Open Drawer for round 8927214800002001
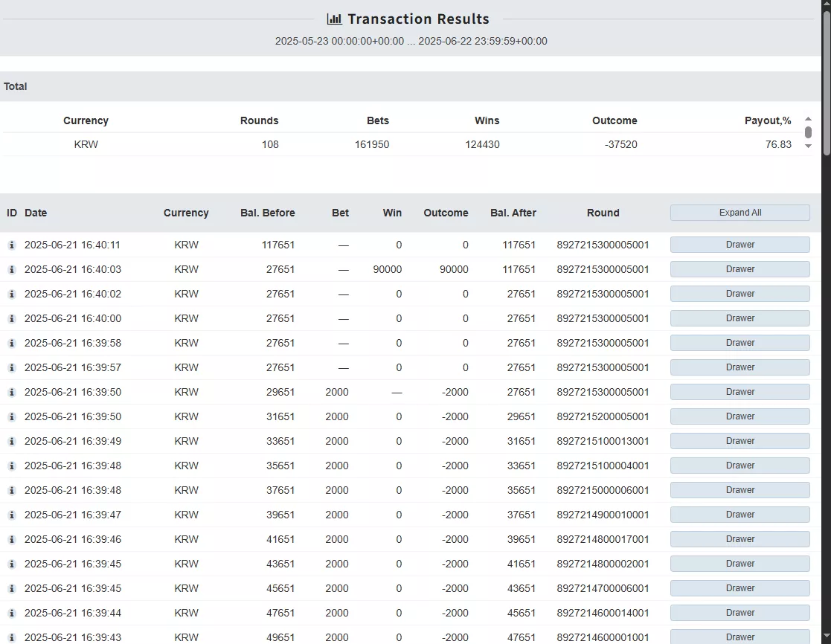831x644 pixels. 739,564
